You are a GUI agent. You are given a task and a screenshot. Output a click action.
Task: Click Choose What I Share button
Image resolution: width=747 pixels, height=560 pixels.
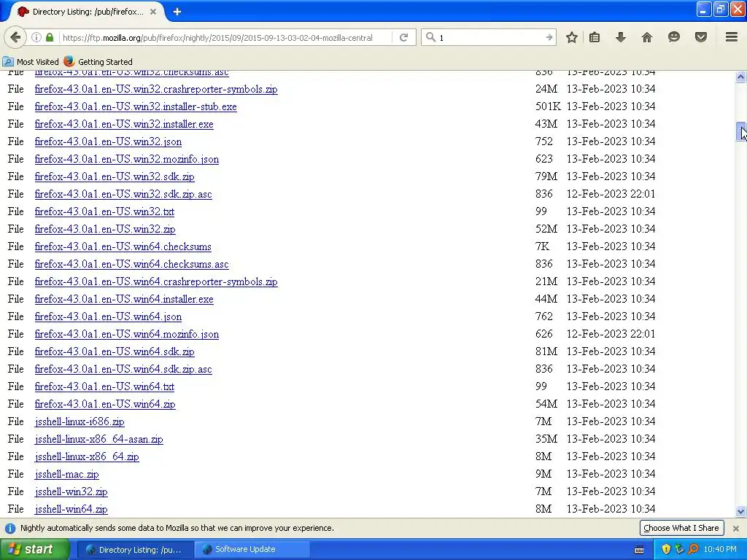pyautogui.click(x=681, y=528)
